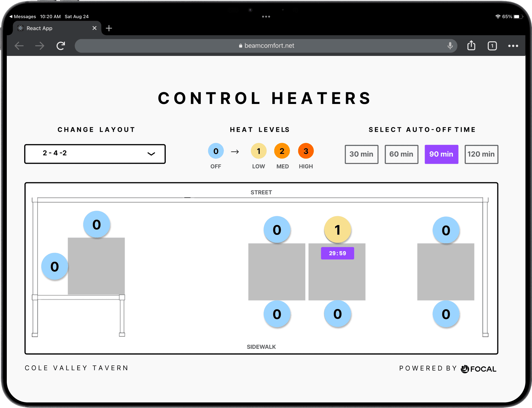
Task: Return to Messages via status bar
Action: point(23,17)
